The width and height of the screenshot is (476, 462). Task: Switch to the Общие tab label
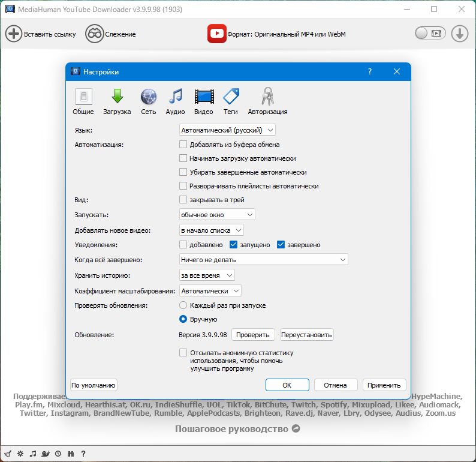click(x=83, y=112)
